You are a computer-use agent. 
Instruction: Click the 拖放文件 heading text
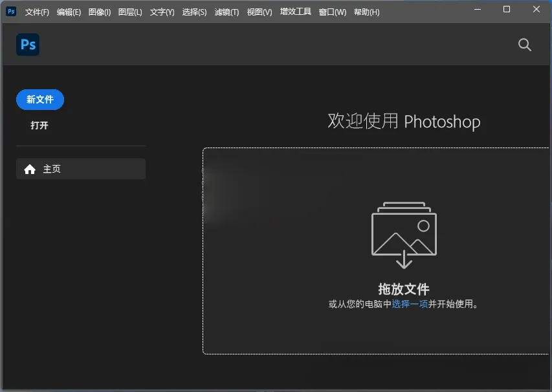404,289
